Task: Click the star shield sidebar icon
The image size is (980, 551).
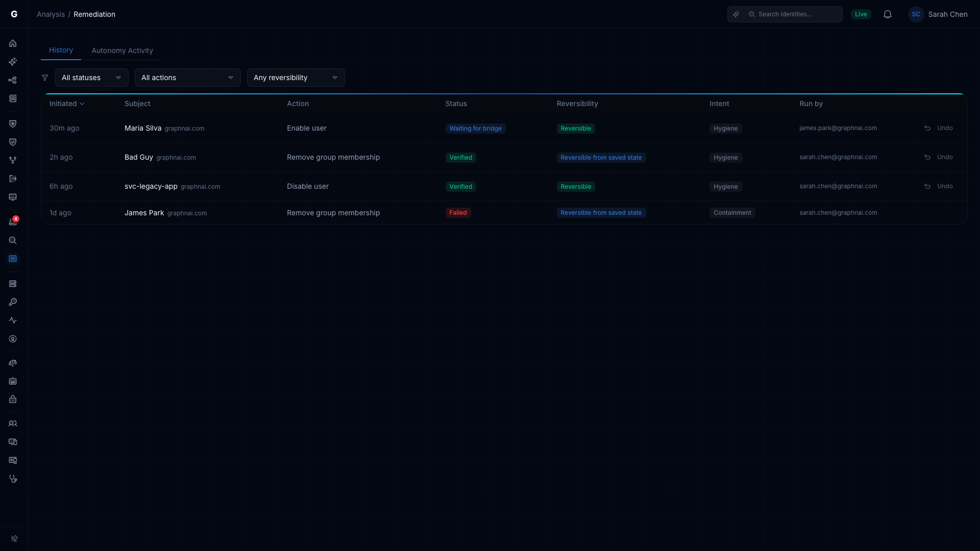Action: tap(13, 123)
